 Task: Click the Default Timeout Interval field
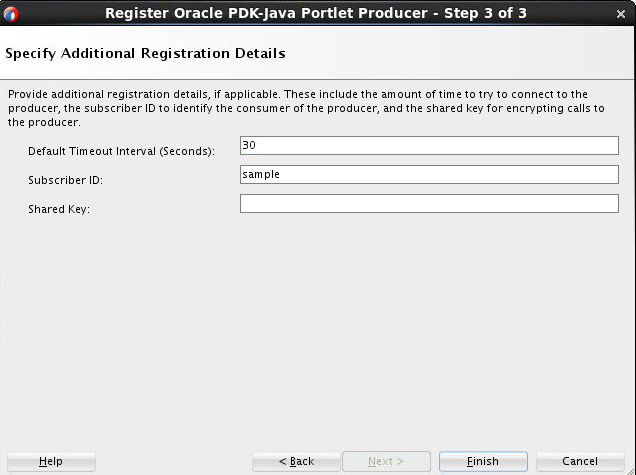point(429,145)
